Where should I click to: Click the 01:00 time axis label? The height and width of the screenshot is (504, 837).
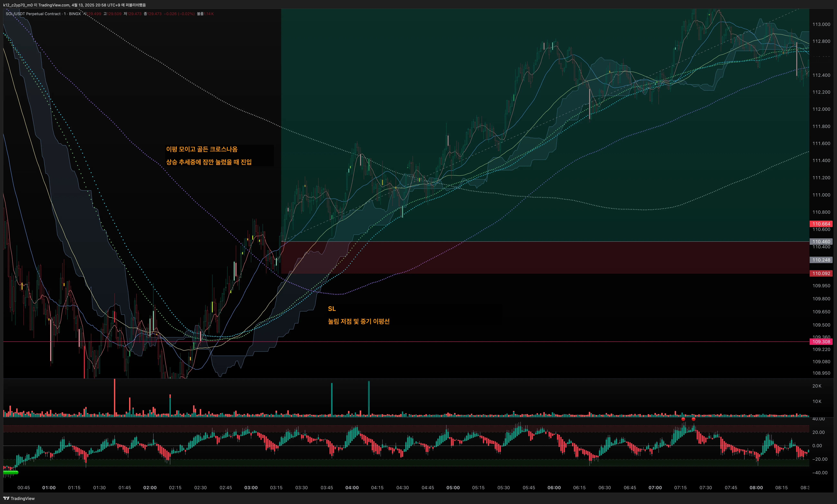[x=49, y=488]
